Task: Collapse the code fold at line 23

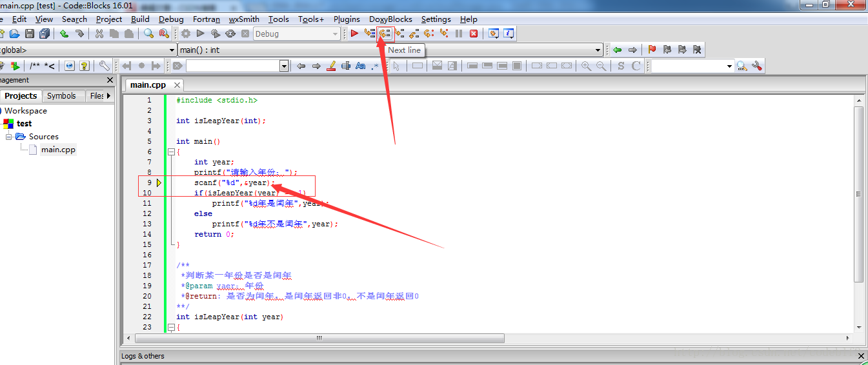Action: tap(171, 328)
